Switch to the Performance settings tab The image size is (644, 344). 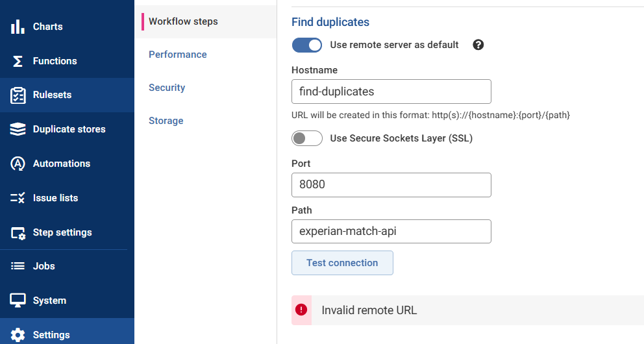tap(177, 55)
